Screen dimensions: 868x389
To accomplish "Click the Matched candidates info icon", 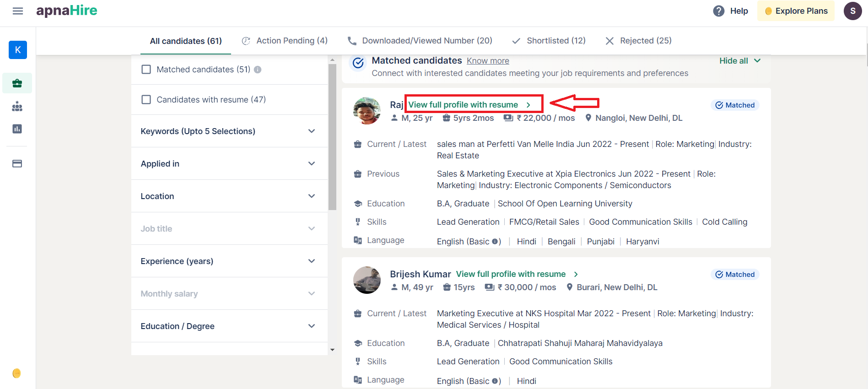I will [258, 70].
